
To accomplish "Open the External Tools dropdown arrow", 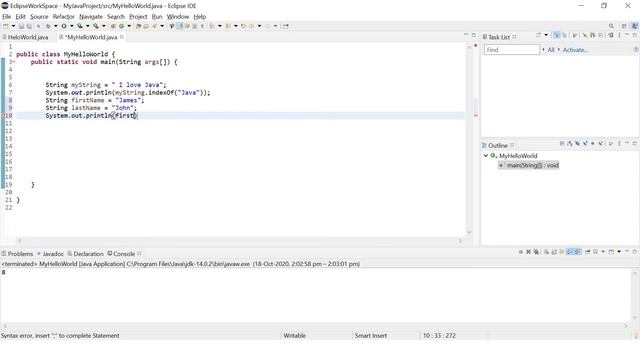I will 104,26.
